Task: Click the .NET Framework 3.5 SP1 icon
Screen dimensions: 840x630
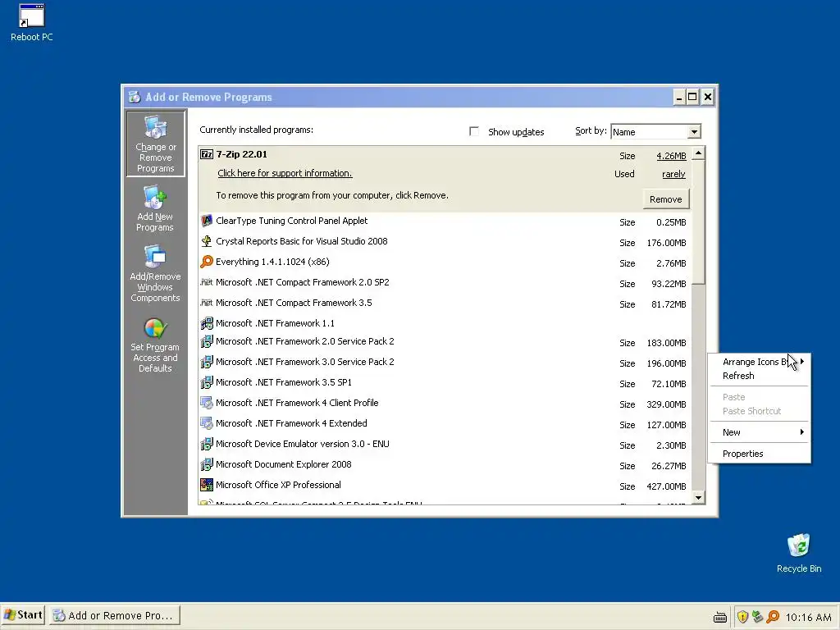Action: [x=206, y=382]
